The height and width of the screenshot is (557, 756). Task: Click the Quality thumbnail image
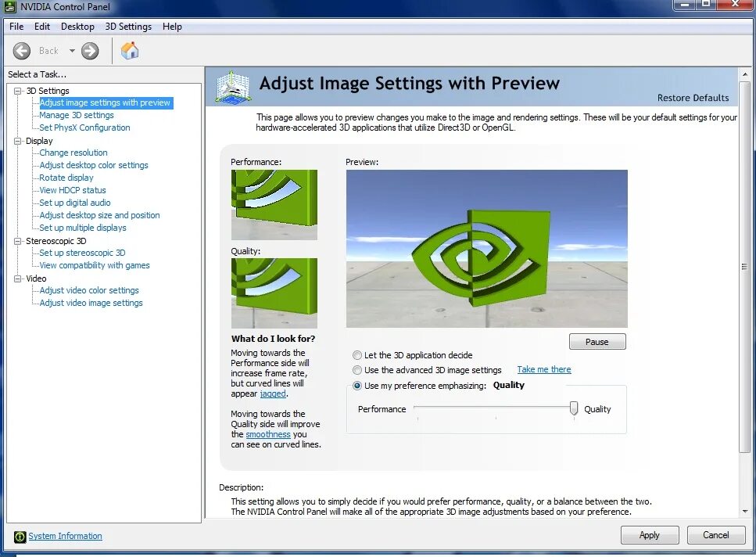274,293
